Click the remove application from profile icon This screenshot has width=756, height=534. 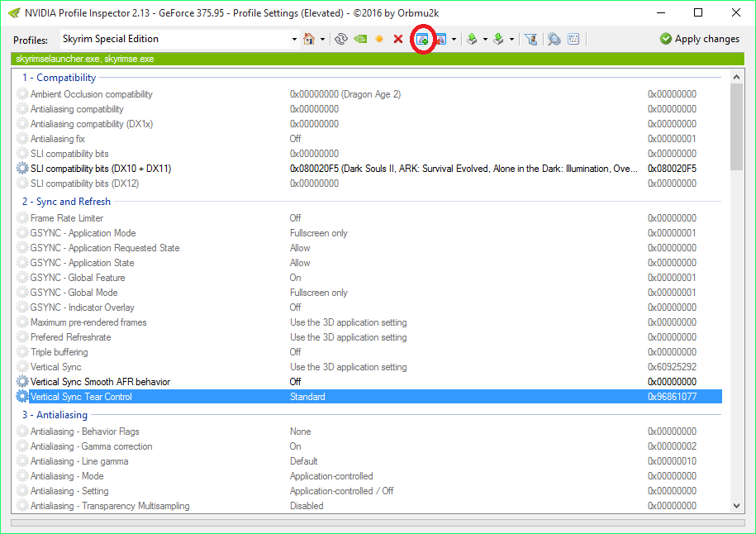tap(440, 40)
